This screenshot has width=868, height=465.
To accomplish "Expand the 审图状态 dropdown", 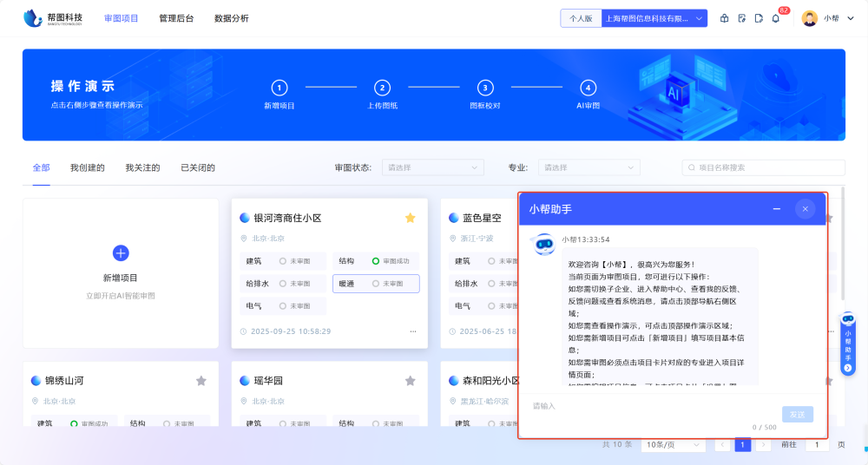I will pos(432,167).
